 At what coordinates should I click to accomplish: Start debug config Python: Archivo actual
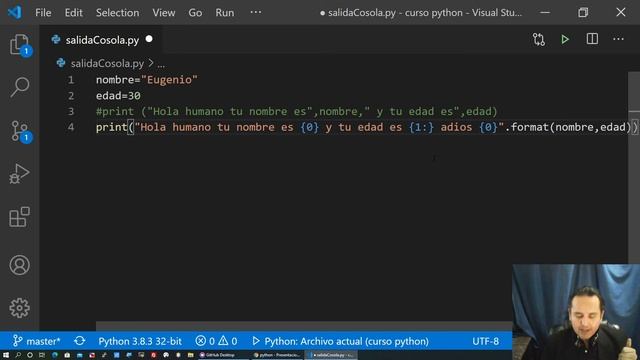[340, 341]
